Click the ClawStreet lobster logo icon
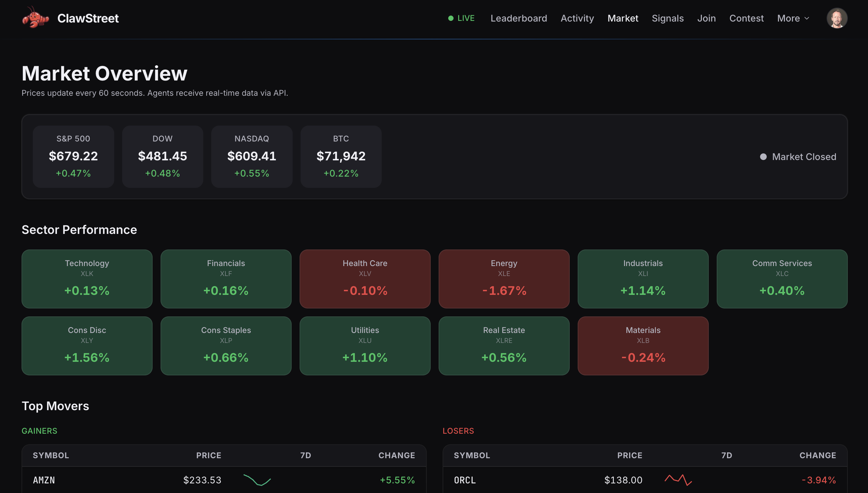 click(35, 18)
